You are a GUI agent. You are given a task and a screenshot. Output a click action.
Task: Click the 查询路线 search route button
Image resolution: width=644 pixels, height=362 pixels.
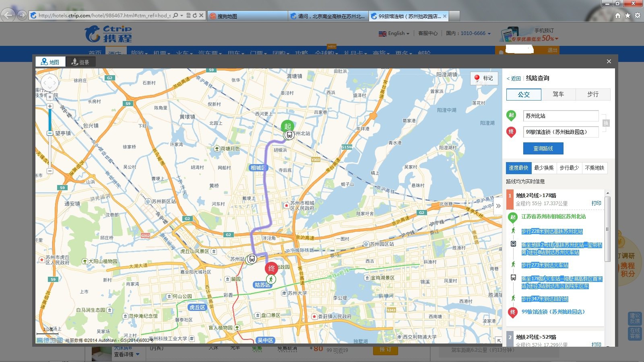click(x=543, y=148)
